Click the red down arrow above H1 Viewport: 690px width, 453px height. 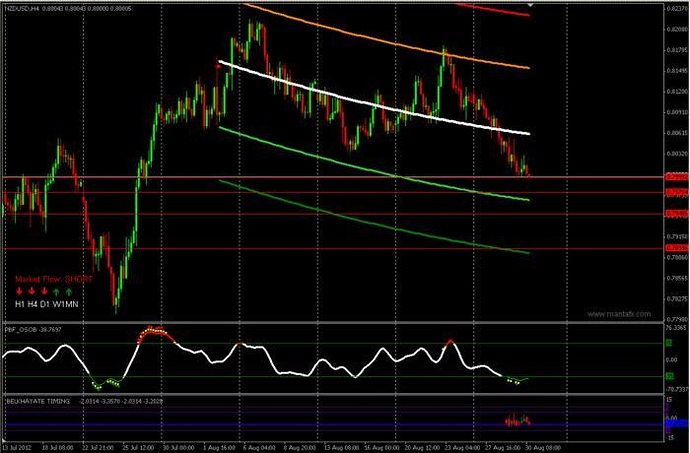coord(19,291)
